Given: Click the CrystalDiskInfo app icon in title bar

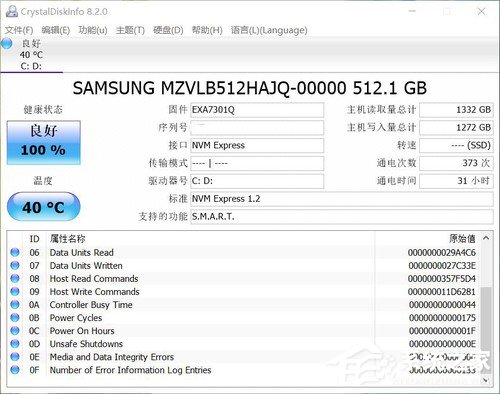Looking at the screenshot, I should click(x=11, y=11).
